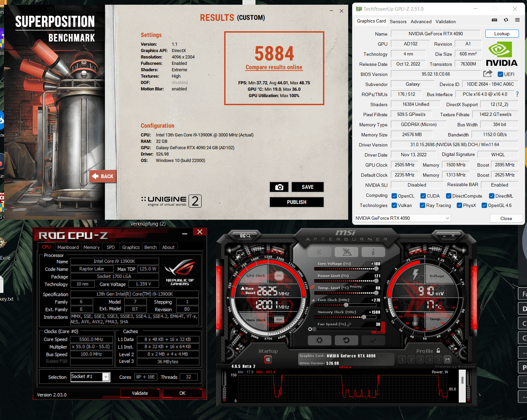
Task: Toggle the PhysX checkbox
Action: pos(459,205)
